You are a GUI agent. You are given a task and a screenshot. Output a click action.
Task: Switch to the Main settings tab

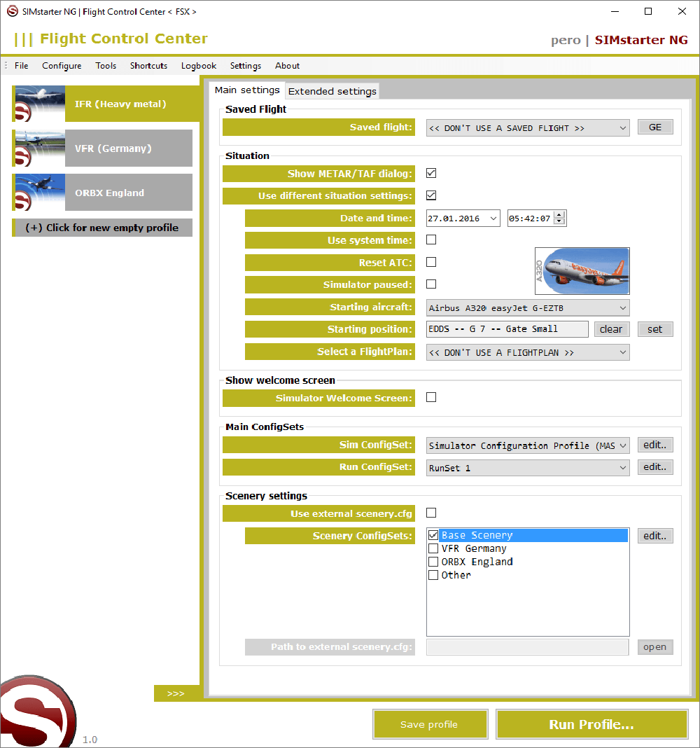tap(247, 90)
